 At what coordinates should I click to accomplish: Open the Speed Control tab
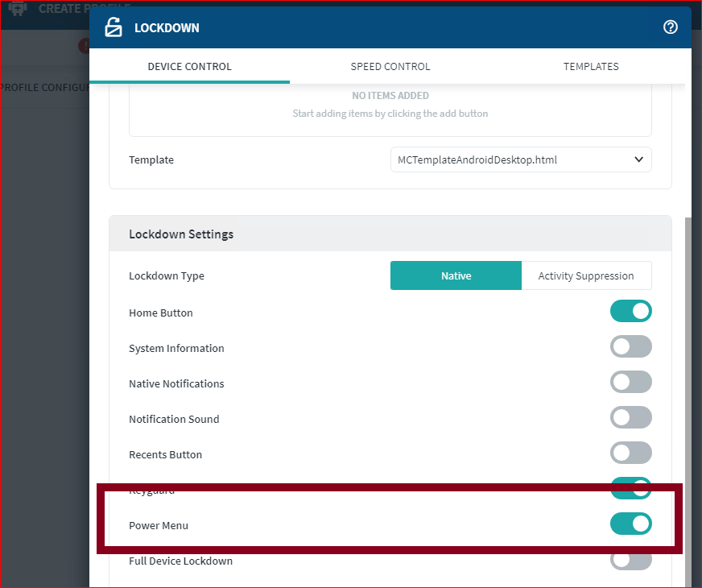point(390,67)
